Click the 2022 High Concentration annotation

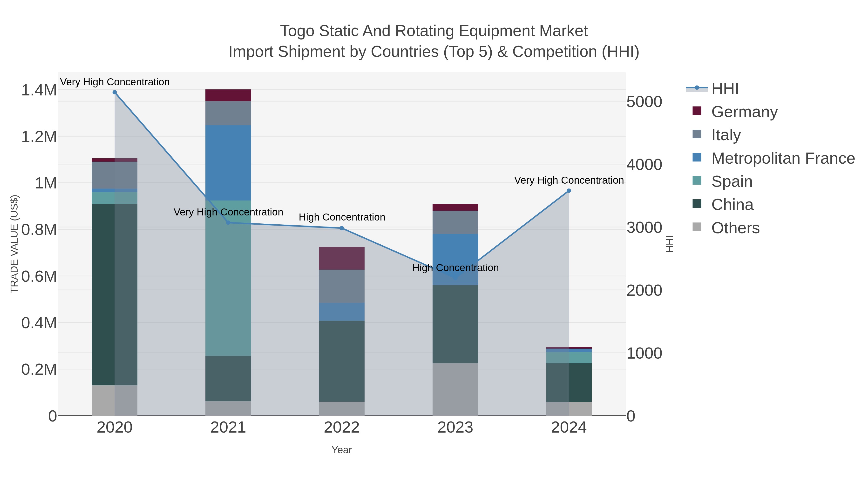[342, 217]
